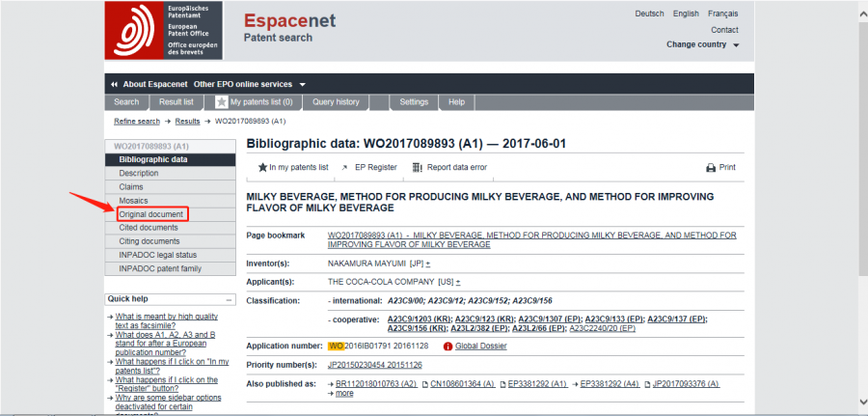The width and height of the screenshot is (868, 416).
Task: Click the document icon before EP3381292 (A1)
Action: (x=503, y=384)
